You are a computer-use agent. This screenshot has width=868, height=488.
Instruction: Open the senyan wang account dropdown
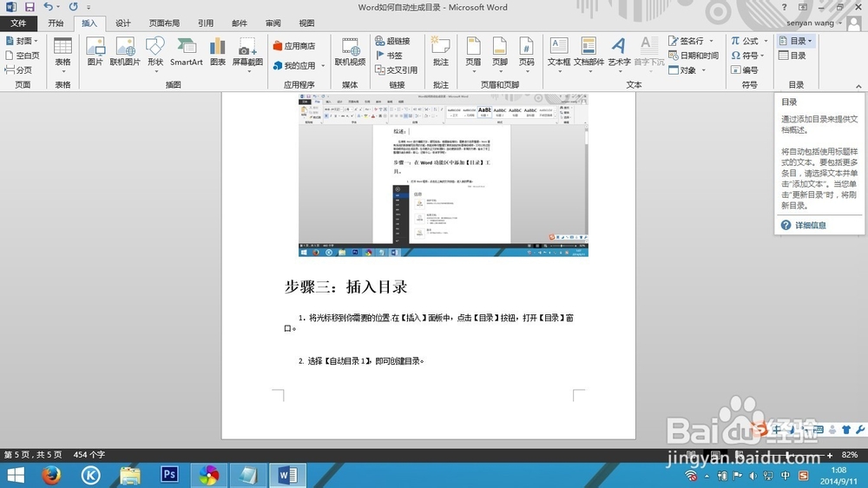(x=814, y=23)
